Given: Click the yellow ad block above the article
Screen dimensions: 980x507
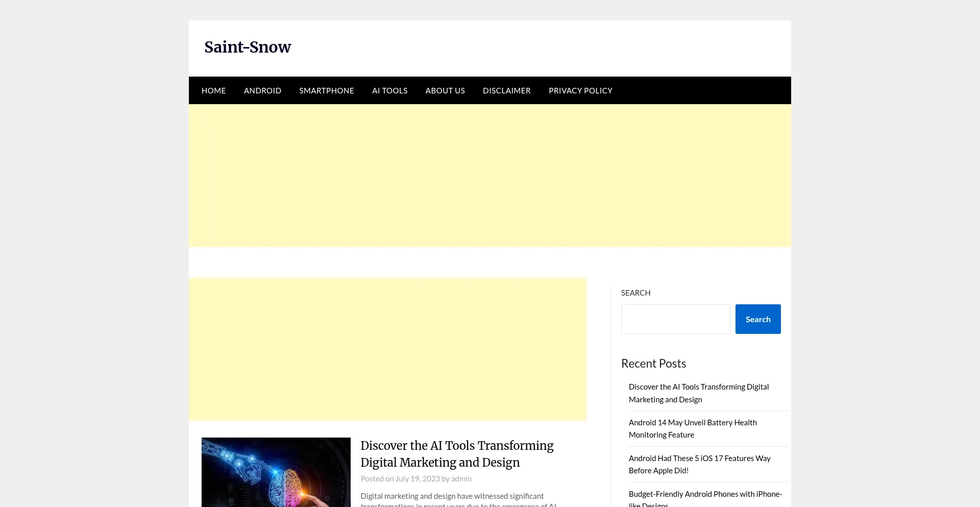Looking at the screenshot, I should point(388,349).
